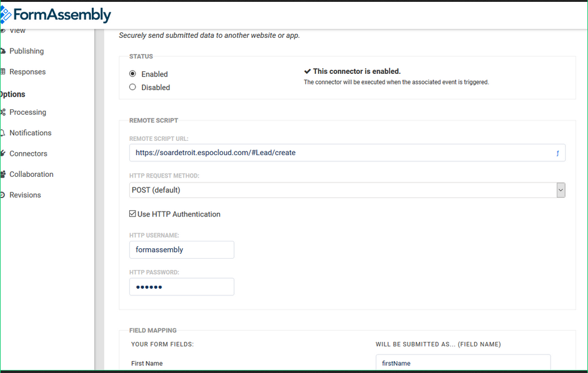Click the Collaboration users icon
Image resolution: width=588 pixels, height=373 pixels.
tap(3, 174)
